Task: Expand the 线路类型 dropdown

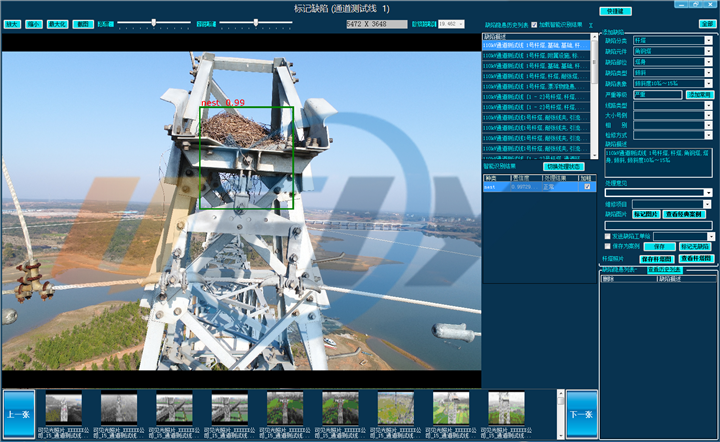Action: [709, 106]
